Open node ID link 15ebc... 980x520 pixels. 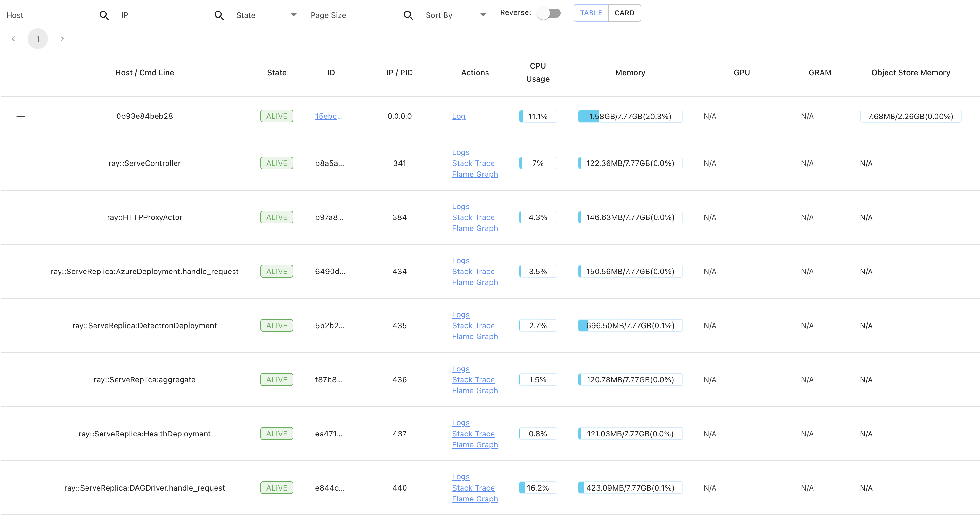click(329, 117)
